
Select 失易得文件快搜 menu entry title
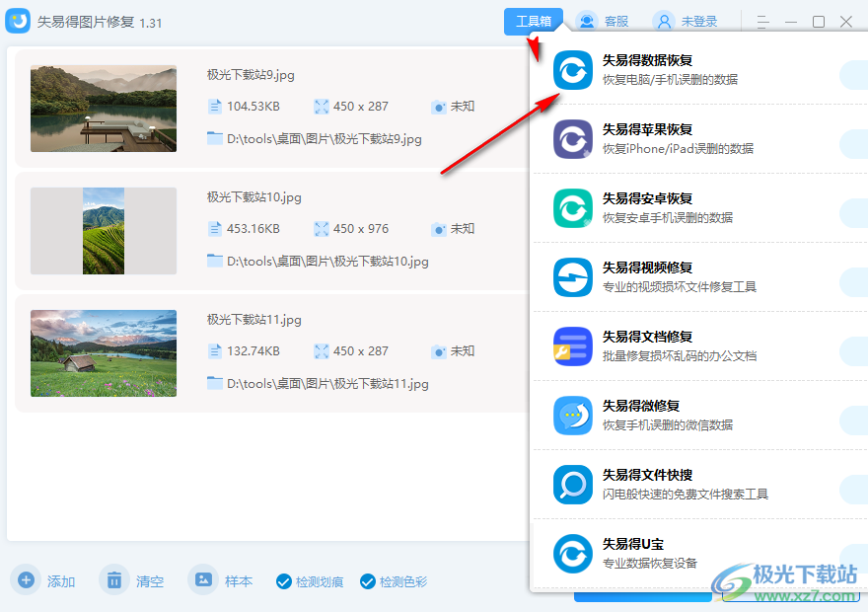coord(647,475)
